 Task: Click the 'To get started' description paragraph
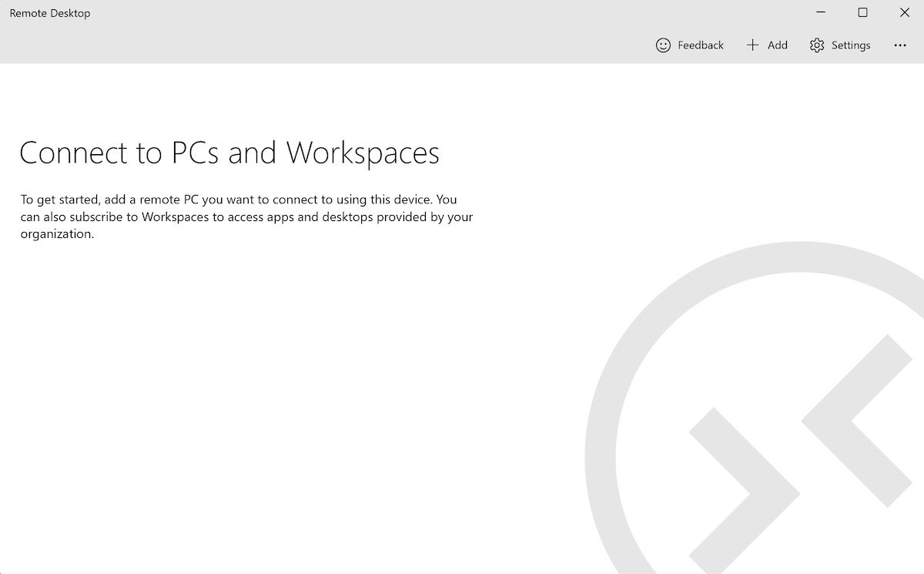(x=246, y=217)
